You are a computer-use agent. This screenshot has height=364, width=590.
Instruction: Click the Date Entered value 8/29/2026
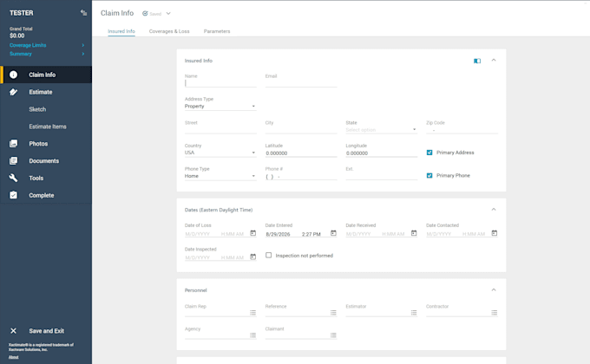pyautogui.click(x=278, y=234)
